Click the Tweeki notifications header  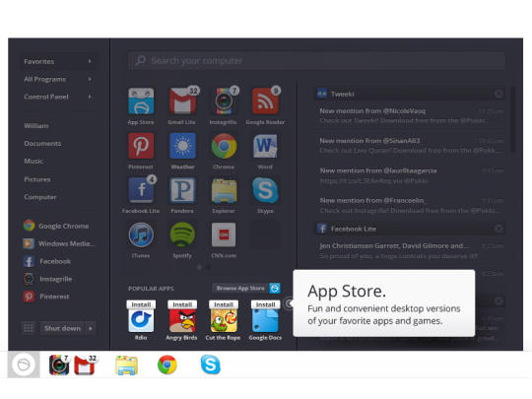pos(410,94)
